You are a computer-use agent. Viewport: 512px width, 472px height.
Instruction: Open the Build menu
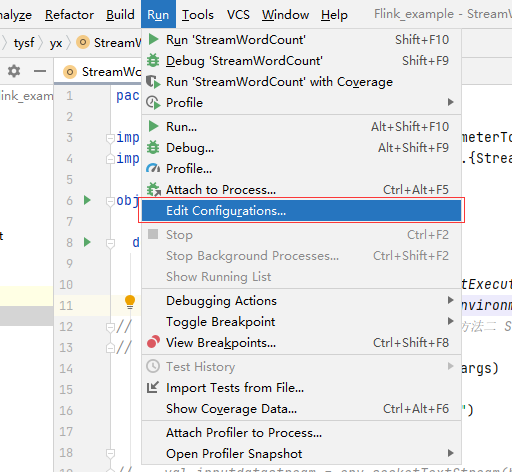tap(120, 15)
